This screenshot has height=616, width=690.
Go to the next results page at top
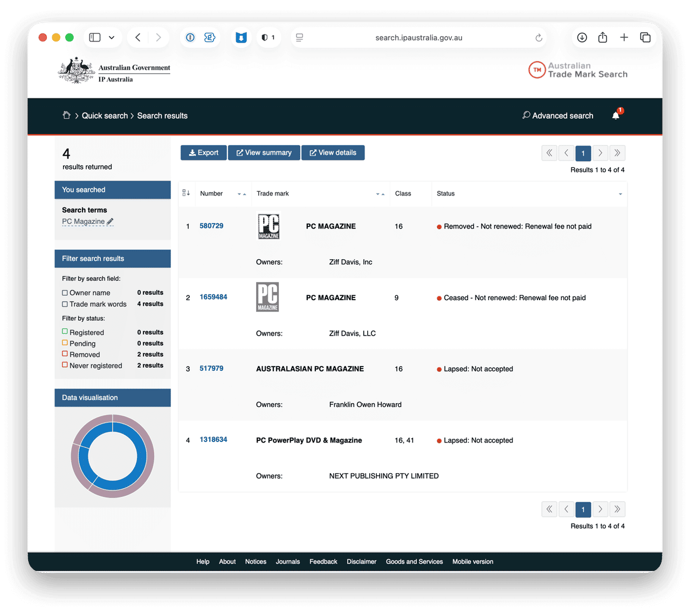coord(600,153)
